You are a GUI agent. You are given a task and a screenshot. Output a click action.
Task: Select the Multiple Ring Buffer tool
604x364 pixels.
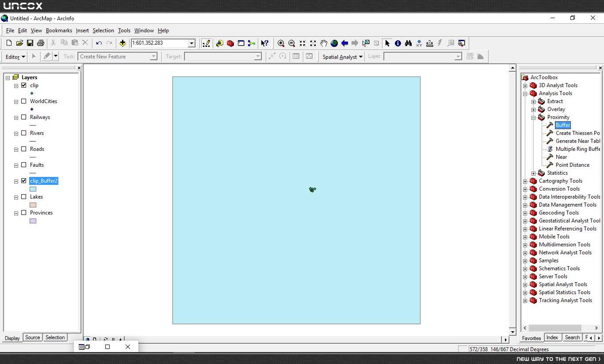point(577,149)
